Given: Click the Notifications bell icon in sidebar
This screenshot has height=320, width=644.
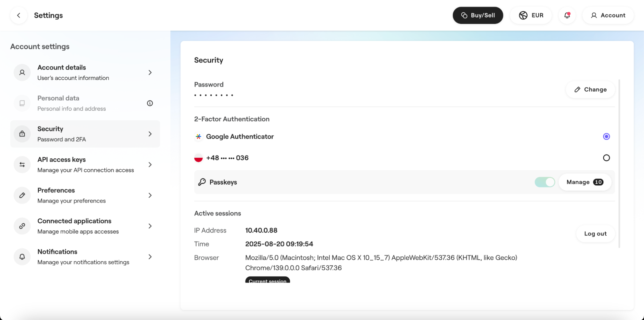Looking at the screenshot, I should [22, 257].
